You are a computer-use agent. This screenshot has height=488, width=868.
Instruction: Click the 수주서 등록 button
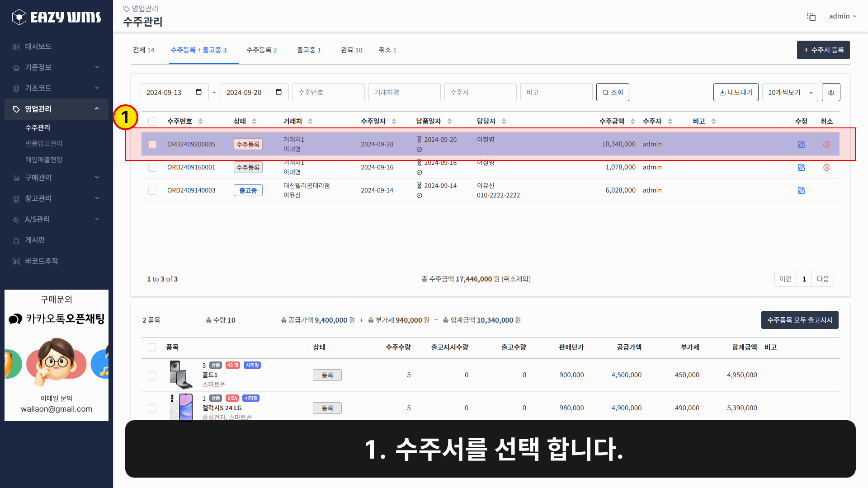pyautogui.click(x=823, y=50)
